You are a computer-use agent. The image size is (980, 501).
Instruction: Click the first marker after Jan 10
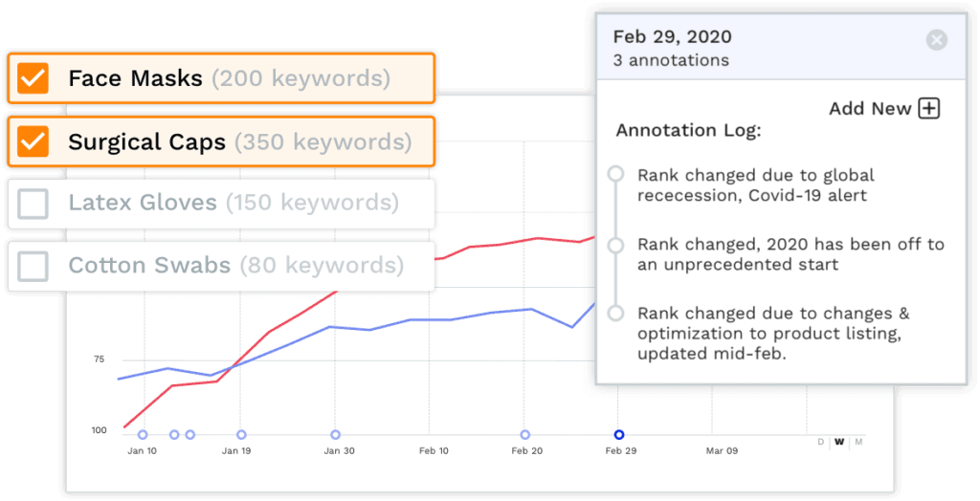pyautogui.click(x=174, y=435)
